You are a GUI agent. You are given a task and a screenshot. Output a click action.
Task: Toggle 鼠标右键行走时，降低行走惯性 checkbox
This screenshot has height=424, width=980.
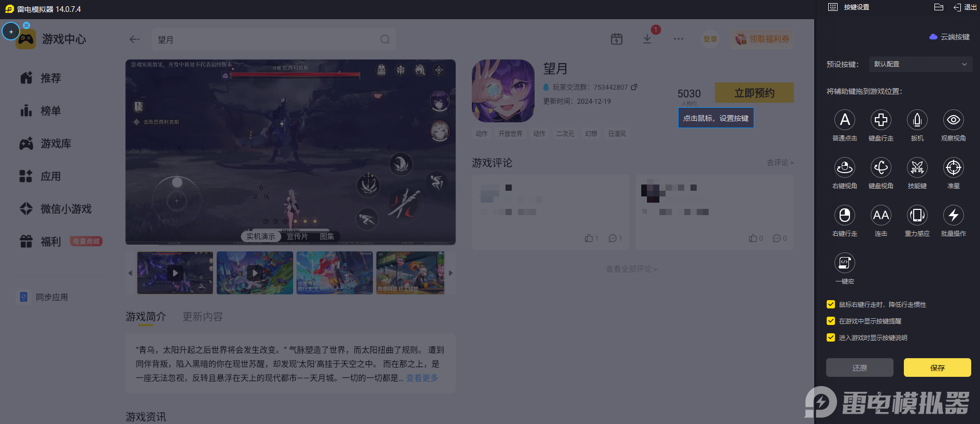click(831, 304)
